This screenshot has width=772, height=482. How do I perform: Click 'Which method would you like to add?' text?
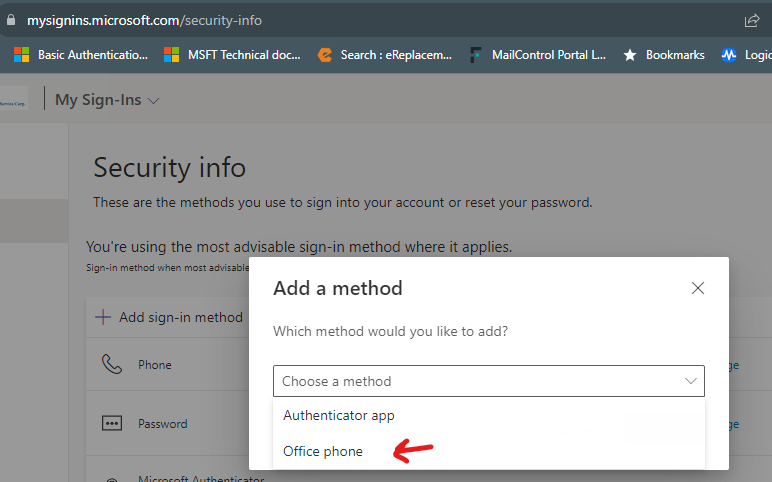390,331
